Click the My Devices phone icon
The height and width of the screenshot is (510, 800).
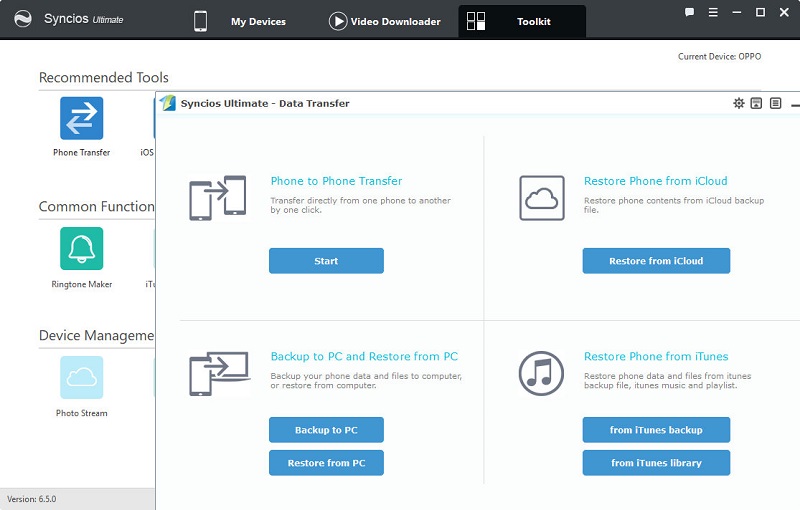(x=201, y=21)
